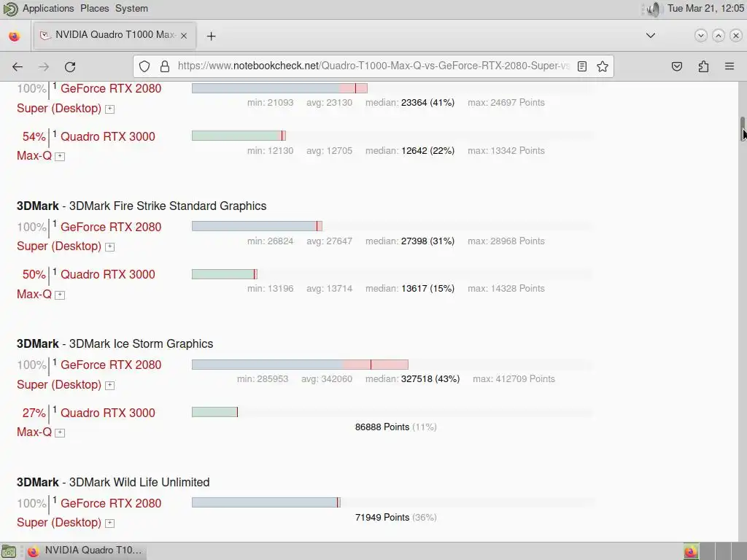747x560 pixels.
Task: Click the '71949 Points' score text
Action: [382, 517]
